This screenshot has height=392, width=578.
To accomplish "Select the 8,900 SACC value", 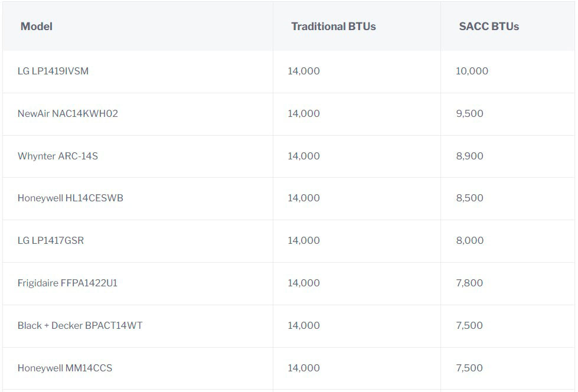I will (x=469, y=156).
